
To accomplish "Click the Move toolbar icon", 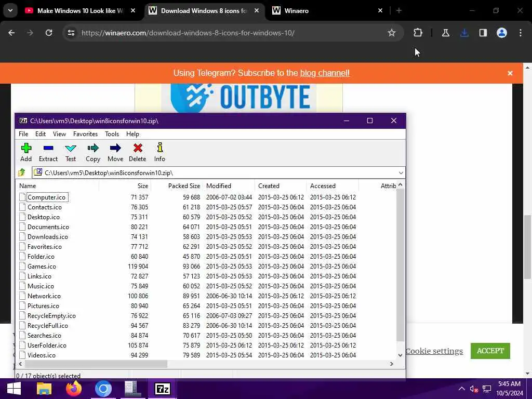I will click(x=115, y=152).
